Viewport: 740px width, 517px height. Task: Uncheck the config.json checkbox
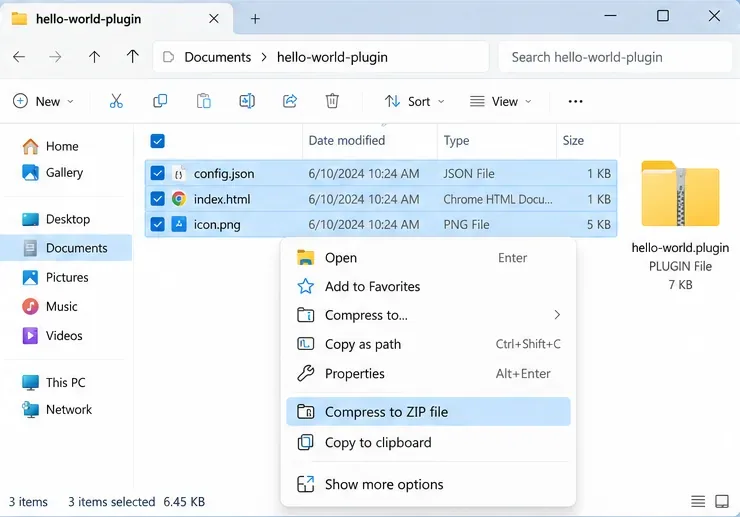tap(158, 174)
